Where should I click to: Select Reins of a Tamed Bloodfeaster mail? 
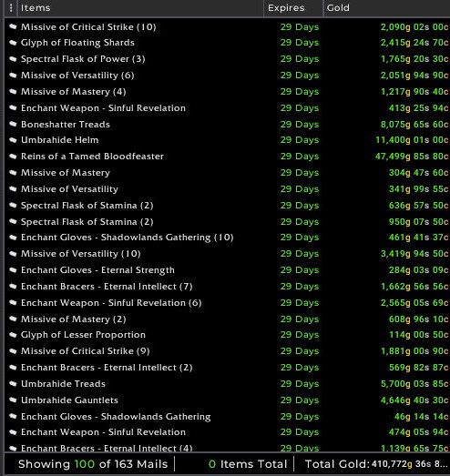coord(92,157)
